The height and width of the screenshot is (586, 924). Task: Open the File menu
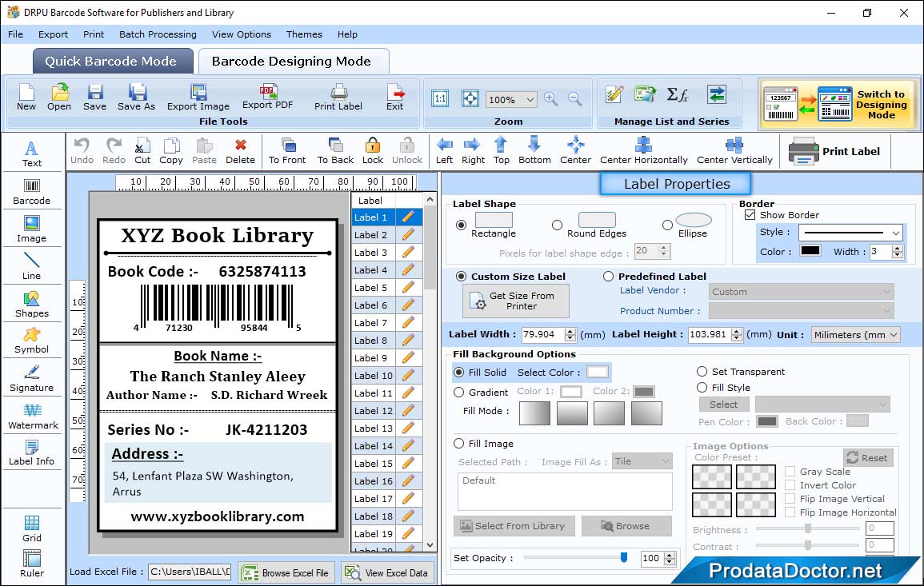[16, 34]
